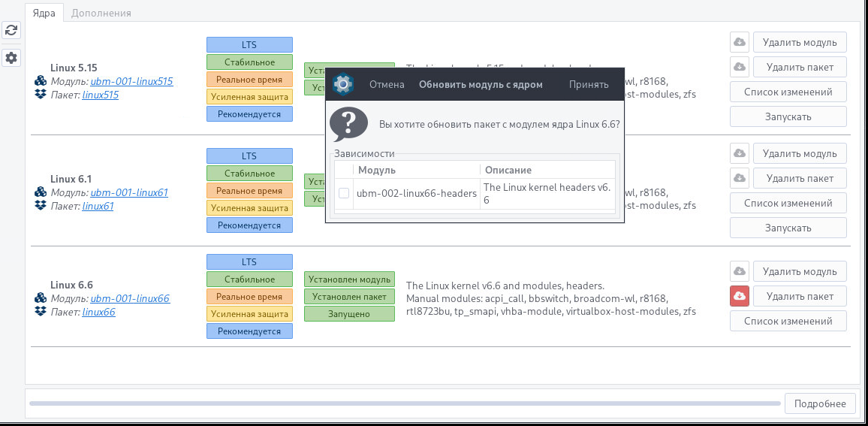Viewport: 868px width, 426px height.
Task: Click Реальное время tag for Linux 6.6
Action: coord(249,296)
